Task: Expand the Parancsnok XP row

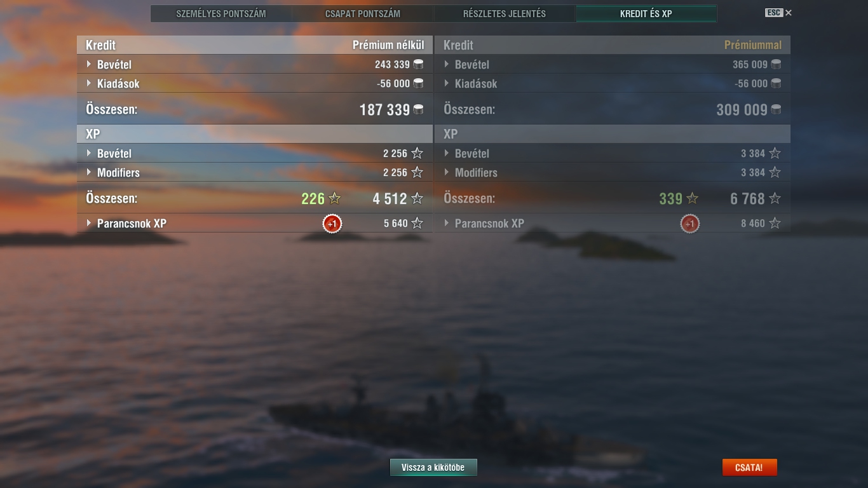Action: tap(255, 223)
